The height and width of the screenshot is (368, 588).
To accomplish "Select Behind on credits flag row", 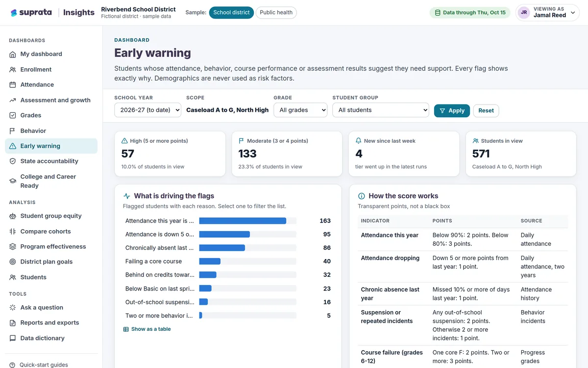I will (x=228, y=275).
